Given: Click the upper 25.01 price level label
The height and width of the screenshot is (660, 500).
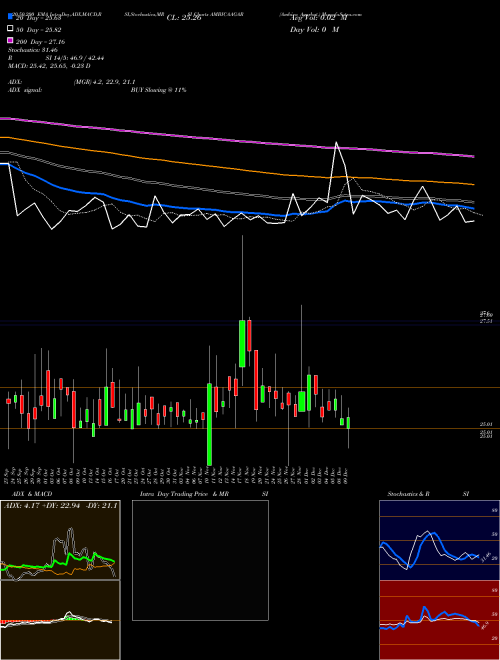Looking at the screenshot, I should click(486, 425).
